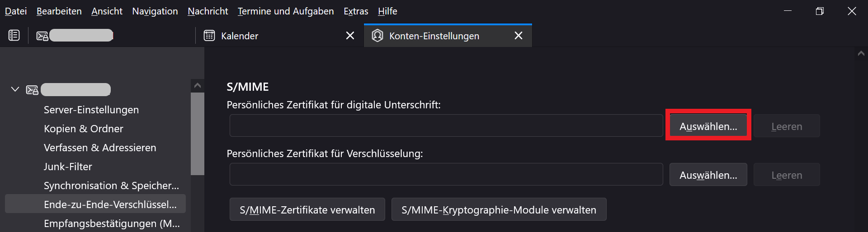The width and height of the screenshot is (868, 232).
Task: Choose Auswählen for encryption certificate
Action: pyautogui.click(x=708, y=175)
